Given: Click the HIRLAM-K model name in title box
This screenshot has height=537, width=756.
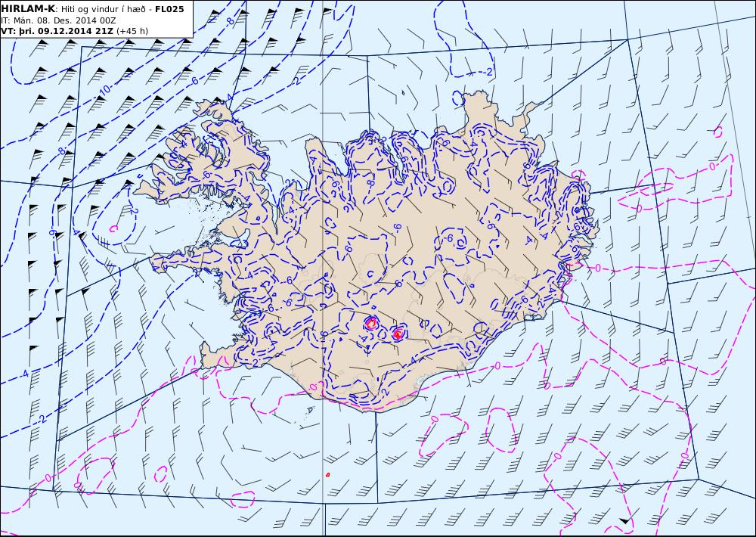Looking at the screenshot, I should point(28,9).
